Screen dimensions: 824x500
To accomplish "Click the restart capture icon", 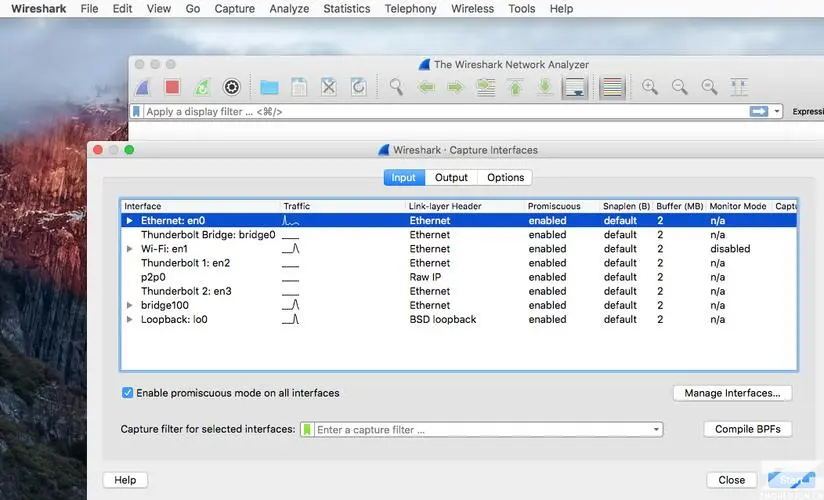I will pyautogui.click(x=202, y=88).
